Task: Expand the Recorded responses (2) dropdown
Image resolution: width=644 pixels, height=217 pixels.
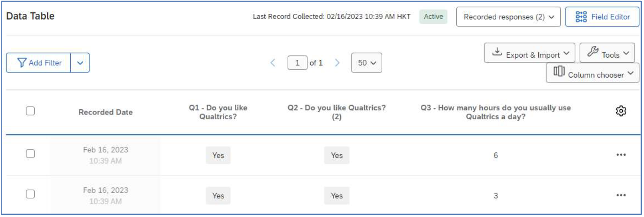Action: point(508,17)
